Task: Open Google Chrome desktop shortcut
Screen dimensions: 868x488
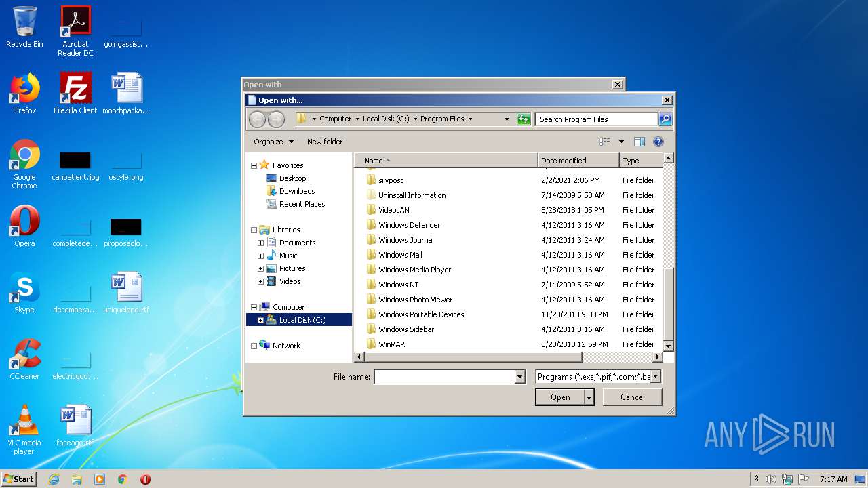Action: pyautogui.click(x=24, y=164)
